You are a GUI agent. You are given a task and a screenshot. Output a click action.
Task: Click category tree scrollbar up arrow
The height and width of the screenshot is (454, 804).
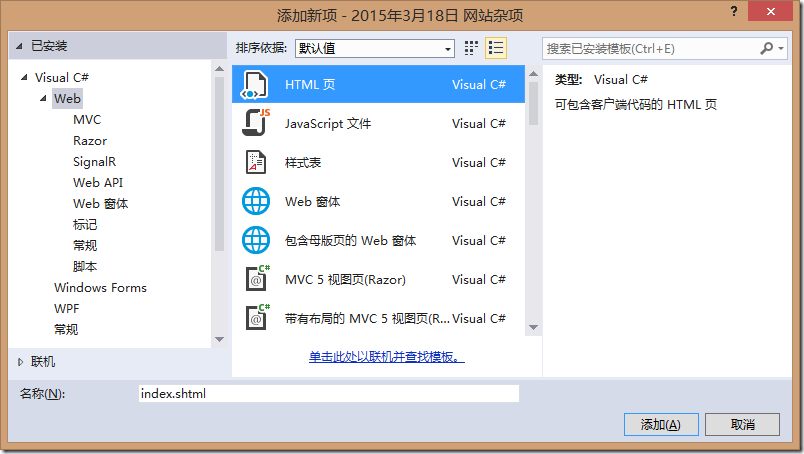[x=219, y=69]
